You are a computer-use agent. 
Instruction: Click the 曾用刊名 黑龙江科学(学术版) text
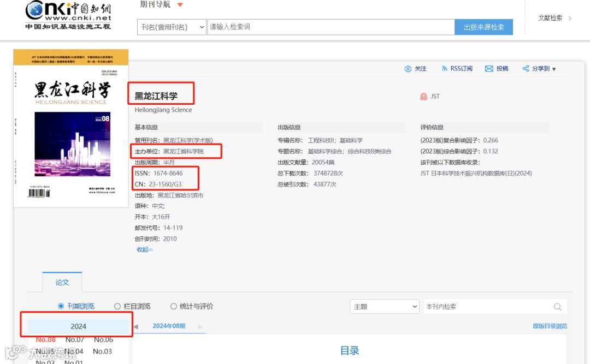click(x=188, y=140)
